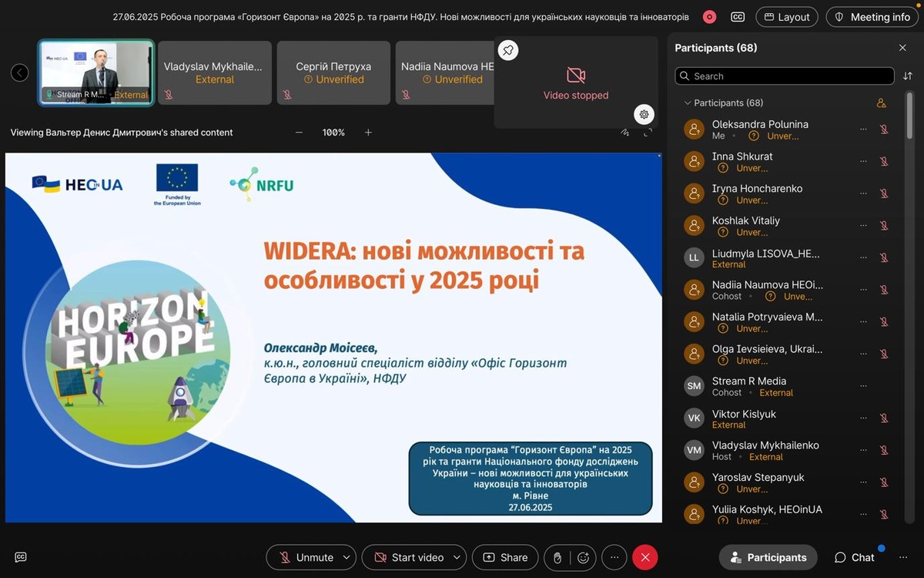The height and width of the screenshot is (578, 924).
Task: Toggle captions icon at bottom left
Action: click(21, 557)
